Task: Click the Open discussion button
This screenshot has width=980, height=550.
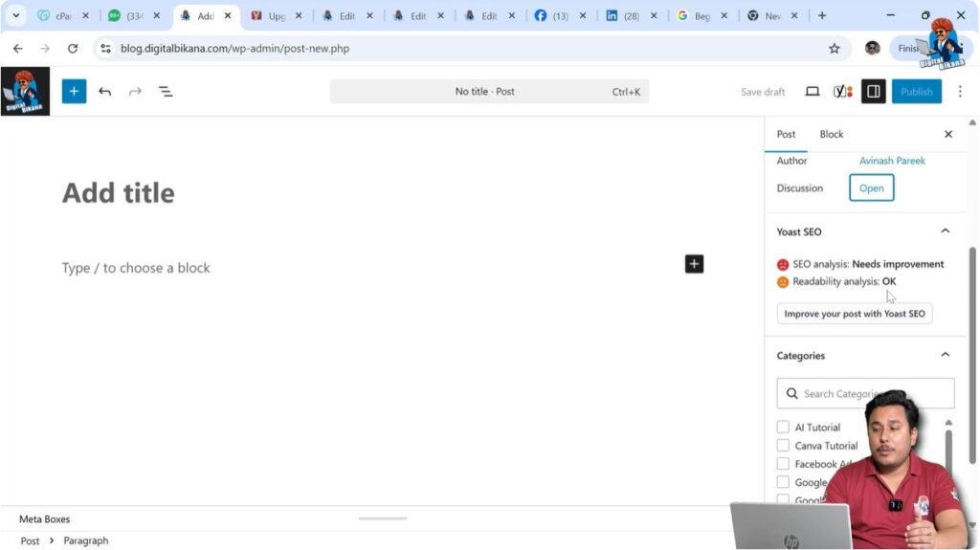Action: click(871, 188)
